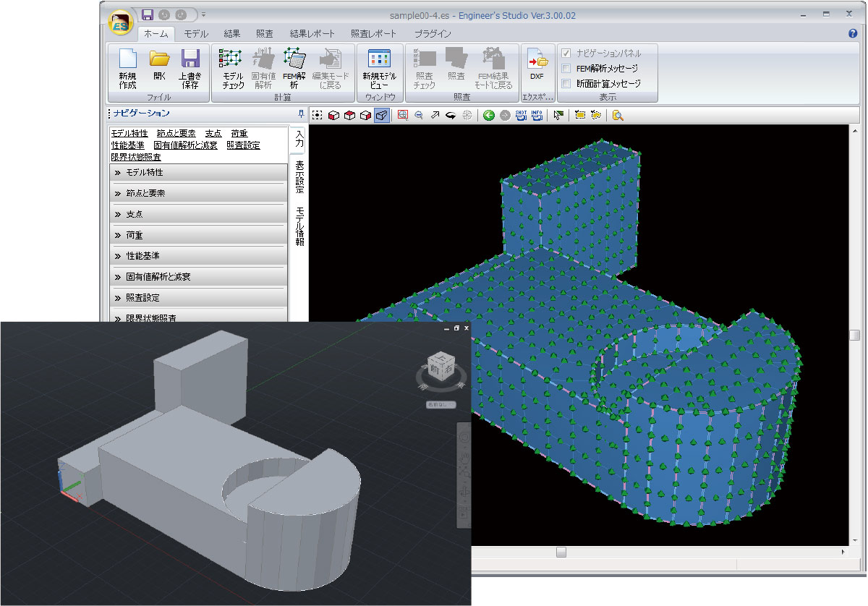
Task: Click the help question mark icon
Action: pyautogui.click(x=853, y=33)
